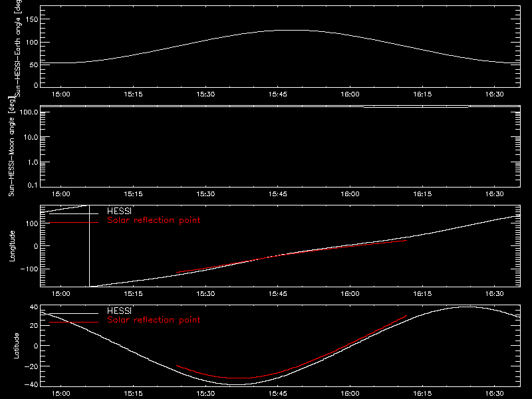Click 15:30 time label under Longitude plot
The height and width of the screenshot is (399, 532).
pyautogui.click(x=205, y=293)
